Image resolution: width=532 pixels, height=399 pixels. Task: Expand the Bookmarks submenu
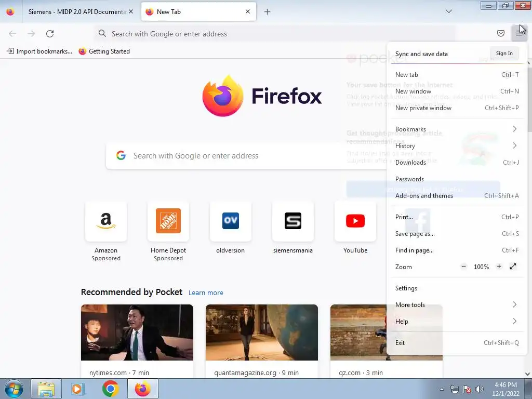[457, 129]
